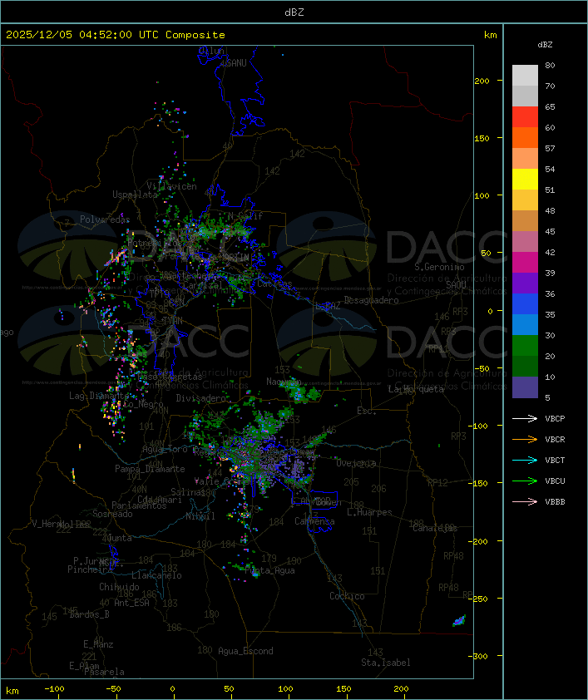This screenshot has height=700, width=588.
Task: Click the '57' value on the dBZ scale
Action: (x=550, y=148)
